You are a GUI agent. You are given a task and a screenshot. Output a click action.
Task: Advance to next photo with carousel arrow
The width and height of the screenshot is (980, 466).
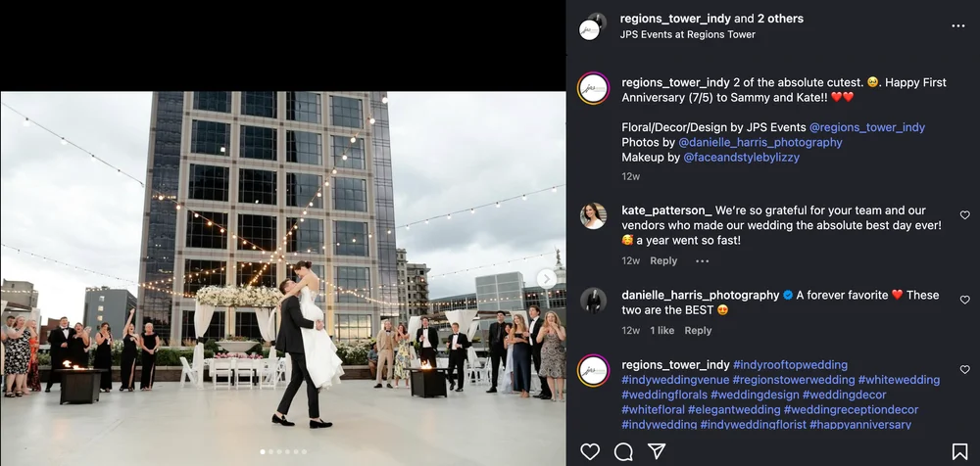click(x=547, y=279)
